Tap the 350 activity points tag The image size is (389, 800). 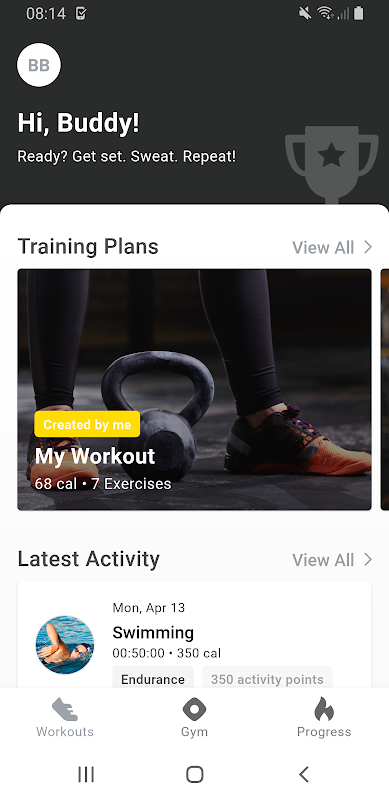tap(267, 679)
